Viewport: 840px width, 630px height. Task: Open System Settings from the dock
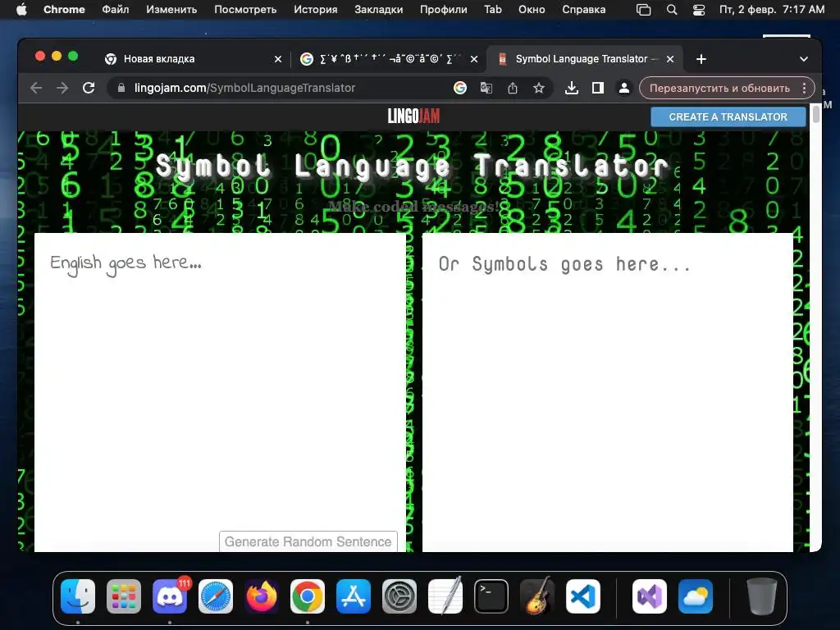click(x=399, y=596)
